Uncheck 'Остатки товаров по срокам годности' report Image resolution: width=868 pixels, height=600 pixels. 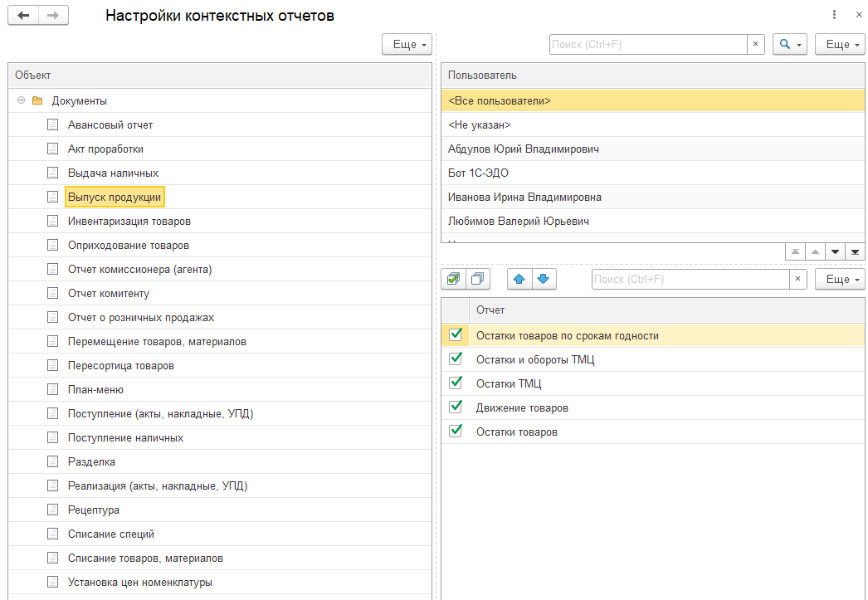point(455,335)
